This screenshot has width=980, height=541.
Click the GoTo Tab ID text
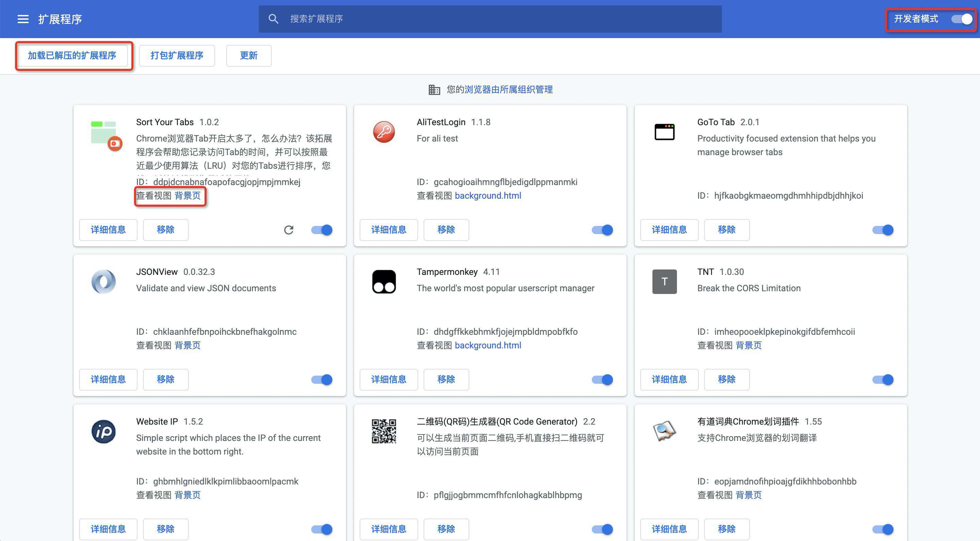tap(780, 196)
